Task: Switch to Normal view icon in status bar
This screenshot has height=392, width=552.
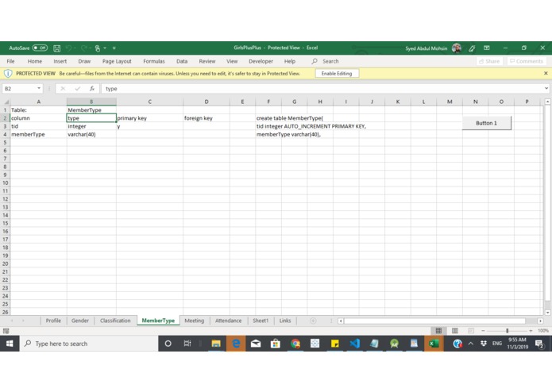Action: [x=438, y=331]
